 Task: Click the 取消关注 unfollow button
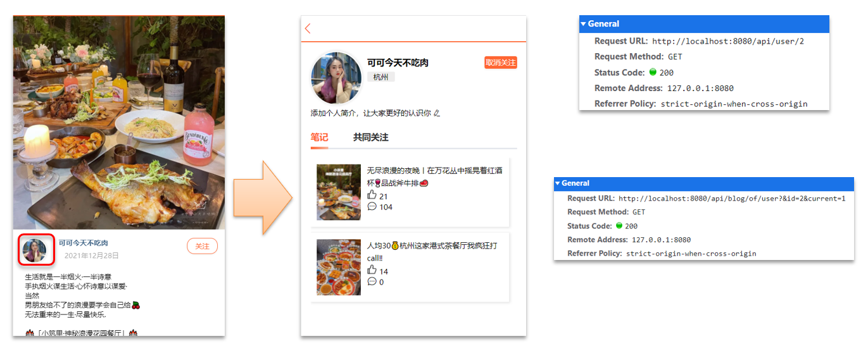pos(500,63)
